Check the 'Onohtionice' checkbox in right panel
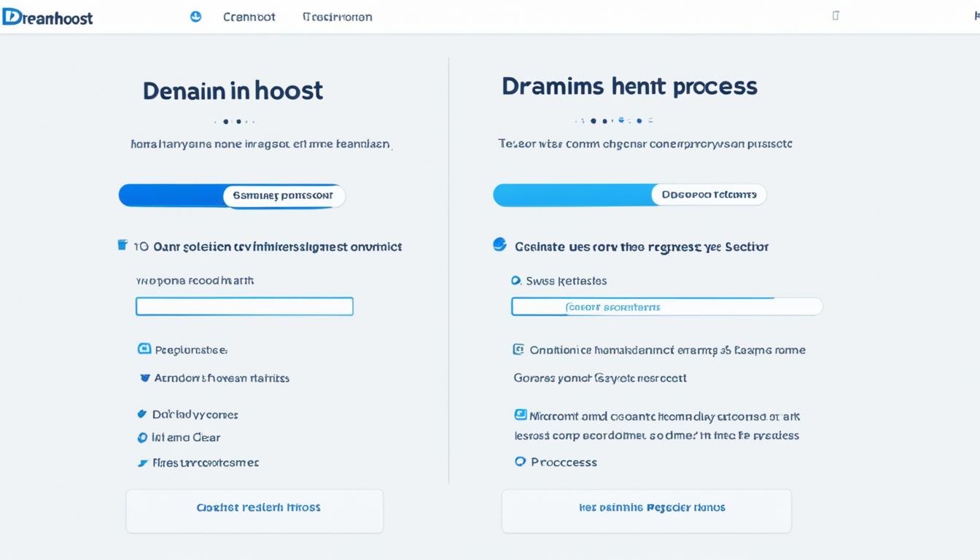The height and width of the screenshot is (560, 980). 518,350
